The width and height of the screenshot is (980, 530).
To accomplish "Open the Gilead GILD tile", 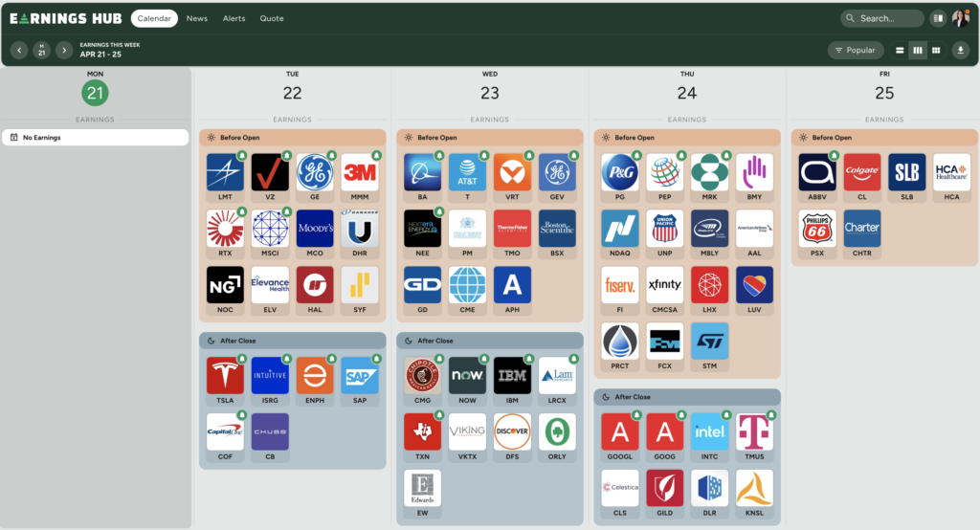I will click(664, 495).
